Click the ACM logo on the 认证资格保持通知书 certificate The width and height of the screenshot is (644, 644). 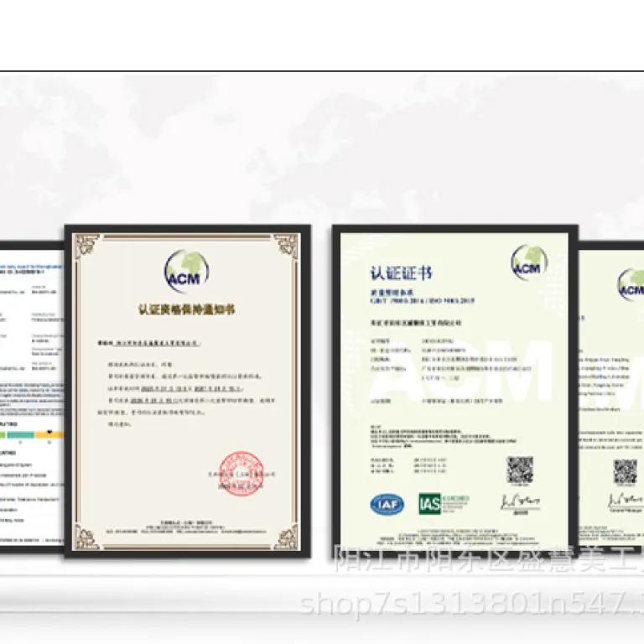(186, 272)
